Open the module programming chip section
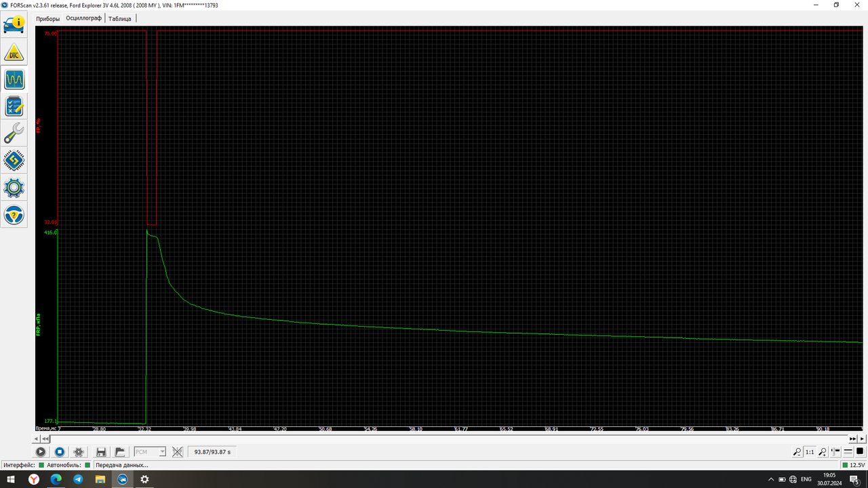Screen dimensions: 868x488 [14, 161]
